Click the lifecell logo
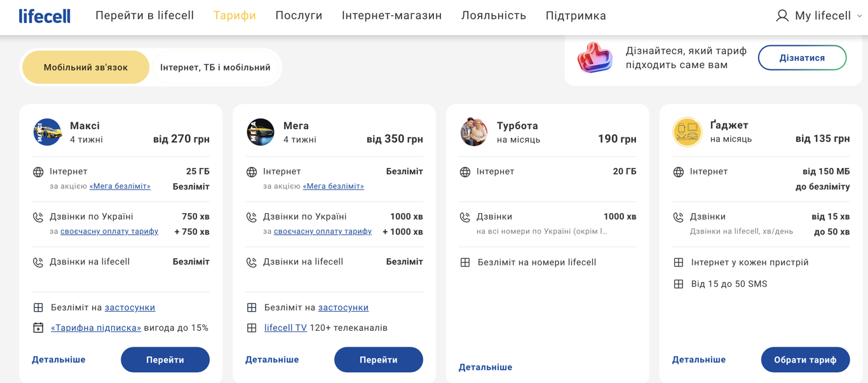Viewport: 868px width, 383px height. point(44,16)
